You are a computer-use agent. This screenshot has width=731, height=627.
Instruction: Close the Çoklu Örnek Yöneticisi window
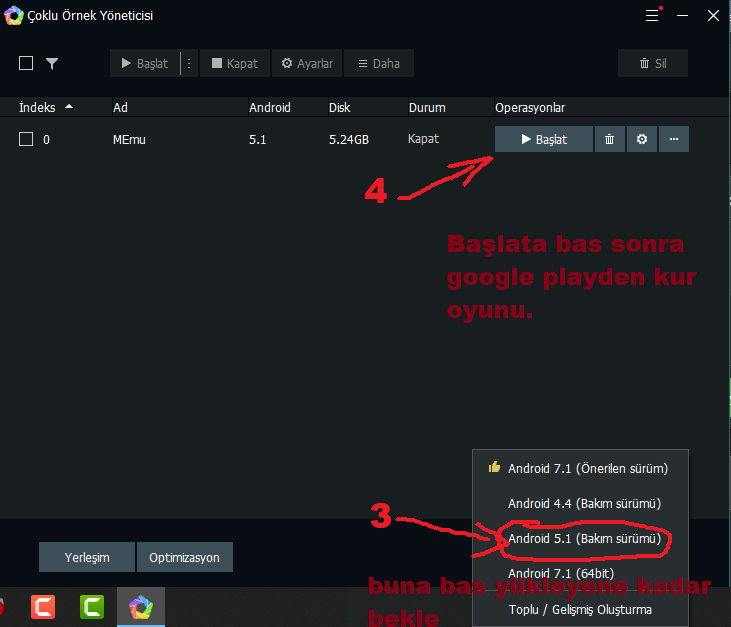(x=713, y=15)
